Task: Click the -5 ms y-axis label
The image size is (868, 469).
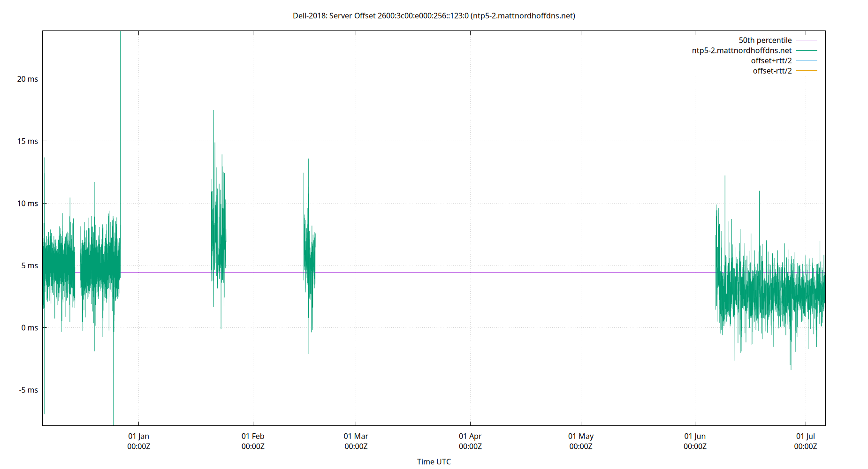Action: click(x=29, y=390)
